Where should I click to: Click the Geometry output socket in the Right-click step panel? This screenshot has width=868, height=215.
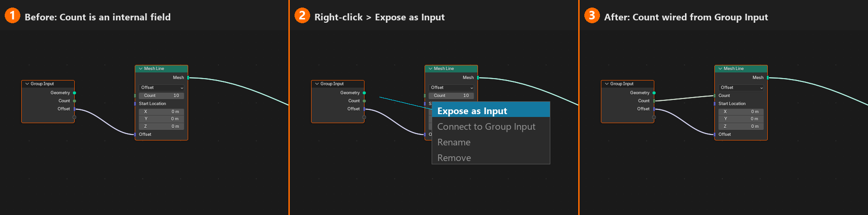[x=364, y=93]
